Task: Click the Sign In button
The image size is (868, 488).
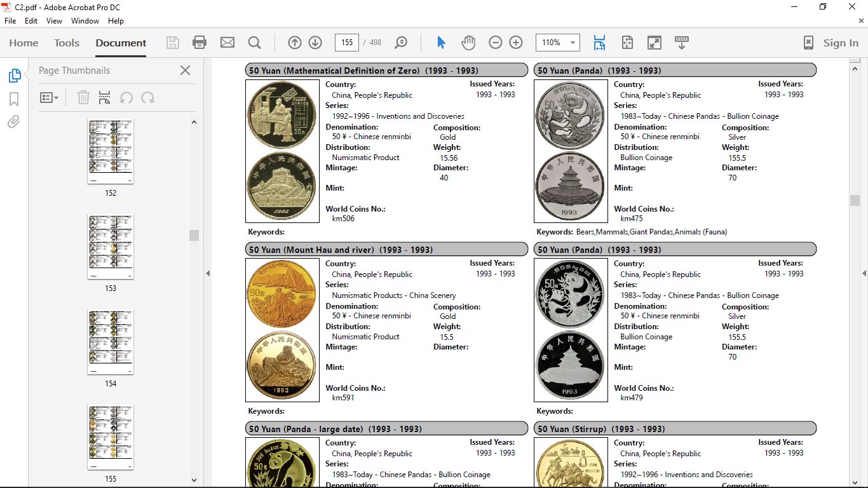Action: 840,43
